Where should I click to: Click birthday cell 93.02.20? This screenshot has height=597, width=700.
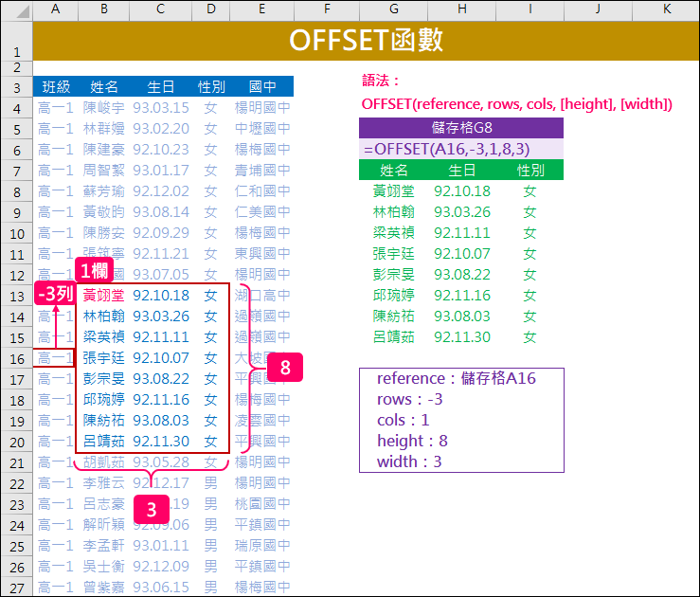coord(161,129)
